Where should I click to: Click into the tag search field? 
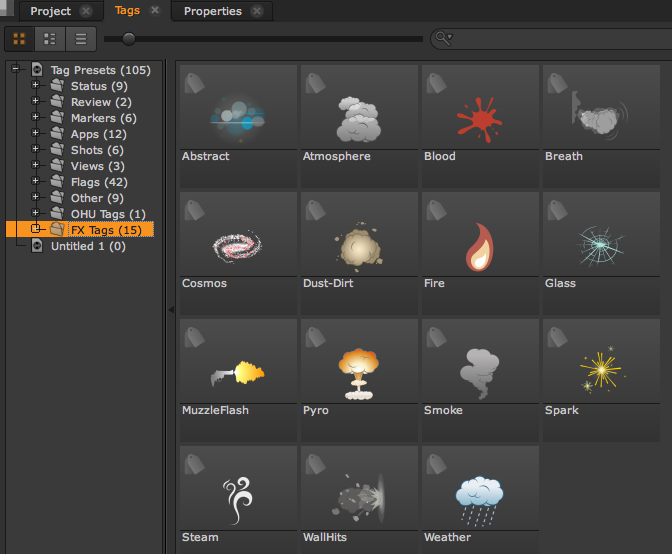click(x=560, y=39)
